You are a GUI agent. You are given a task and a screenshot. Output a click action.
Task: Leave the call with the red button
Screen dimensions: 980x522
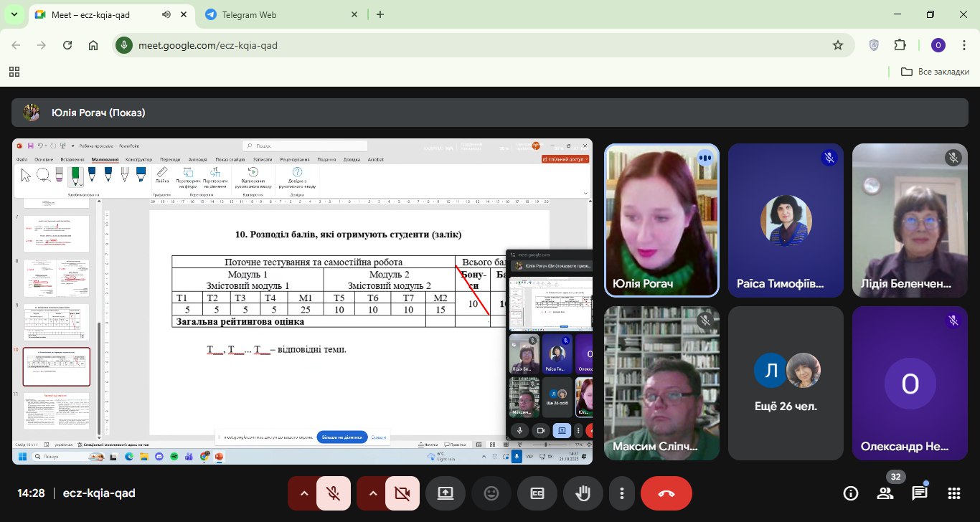tap(666, 493)
